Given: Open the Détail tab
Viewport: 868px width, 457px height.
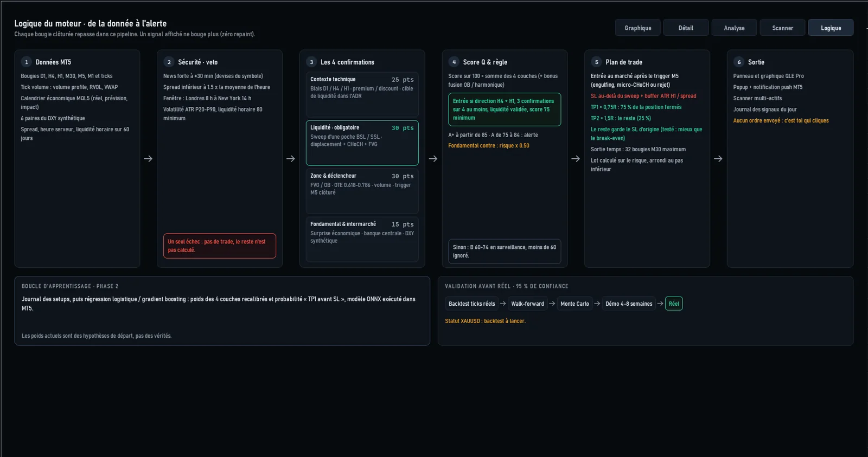Looking at the screenshot, I should pos(686,28).
